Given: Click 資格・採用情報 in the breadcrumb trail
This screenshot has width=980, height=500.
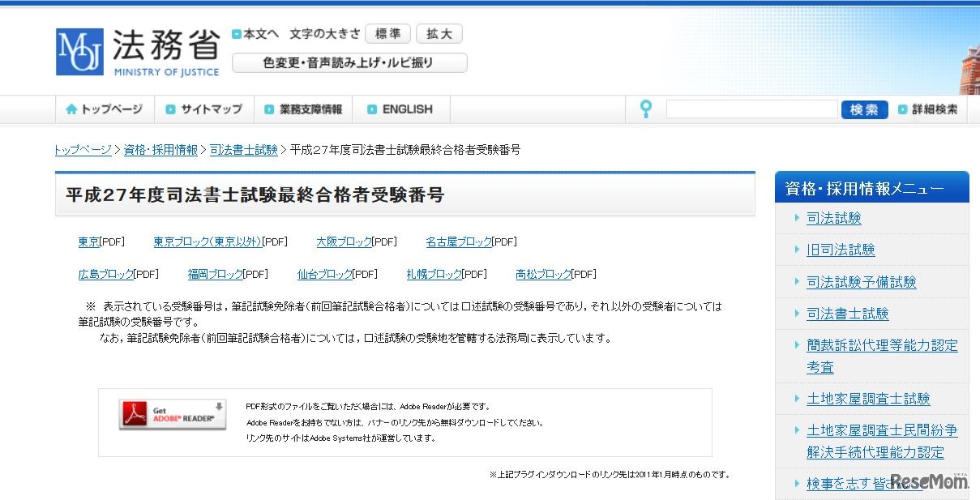Looking at the screenshot, I should pos(159,149).
